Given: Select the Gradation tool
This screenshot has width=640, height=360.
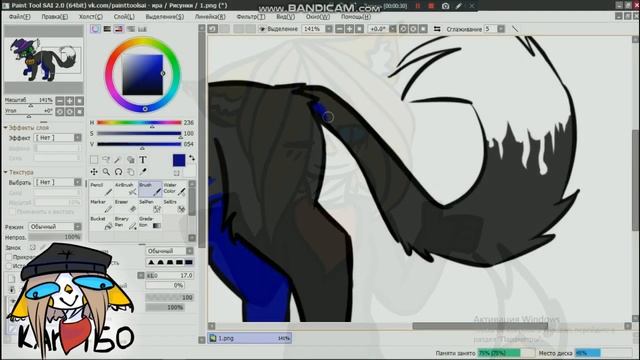Looking at the screenshot, I should (x=150, y=223).
